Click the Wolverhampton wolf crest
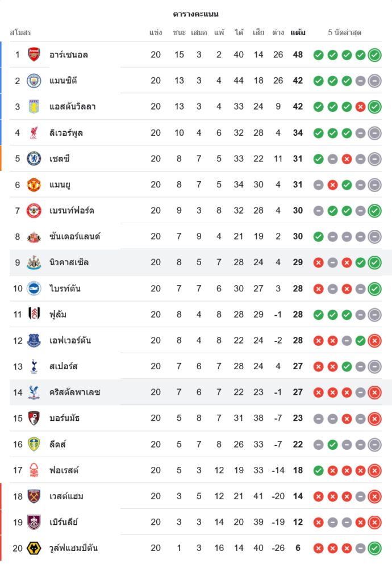The width and height of the screenshot is (392, 568). coord(34,548)
